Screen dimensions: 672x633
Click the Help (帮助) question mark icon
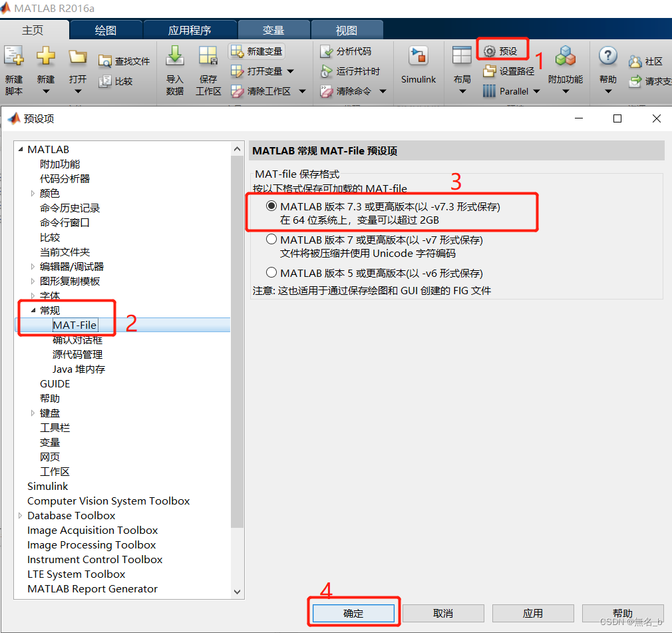[x=607, y=56]
